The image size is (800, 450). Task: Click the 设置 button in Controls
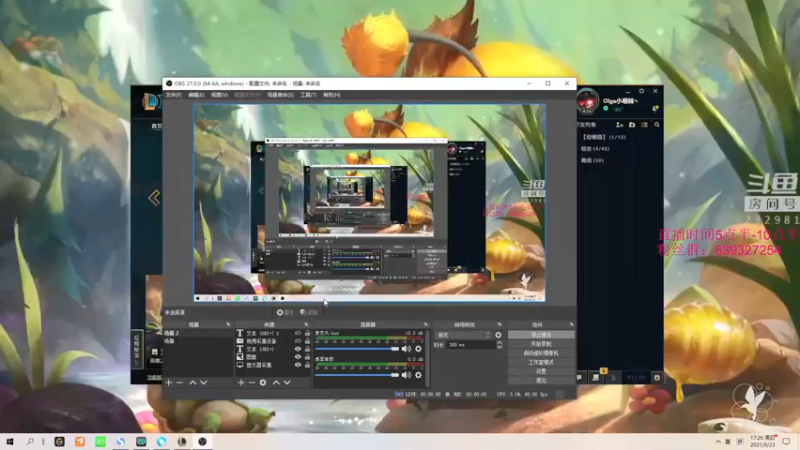click(x=541, y=371)
